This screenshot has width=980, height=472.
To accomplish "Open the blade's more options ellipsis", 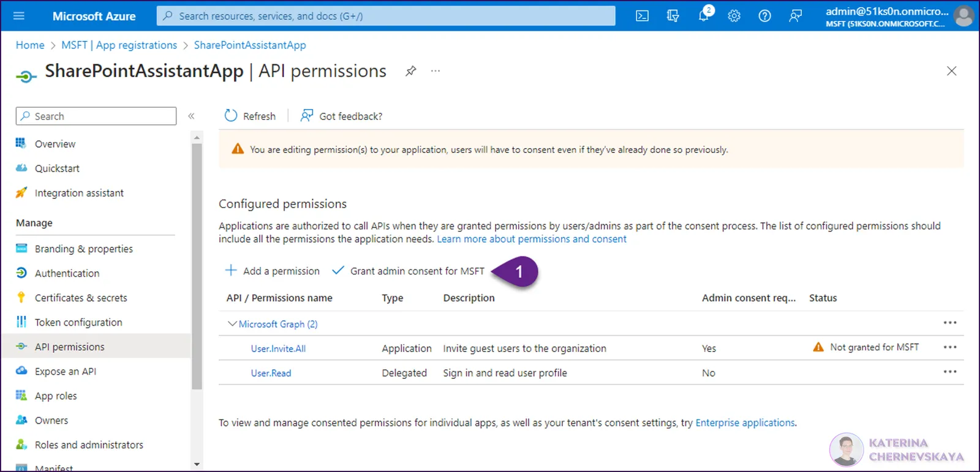I will point(435,71).
